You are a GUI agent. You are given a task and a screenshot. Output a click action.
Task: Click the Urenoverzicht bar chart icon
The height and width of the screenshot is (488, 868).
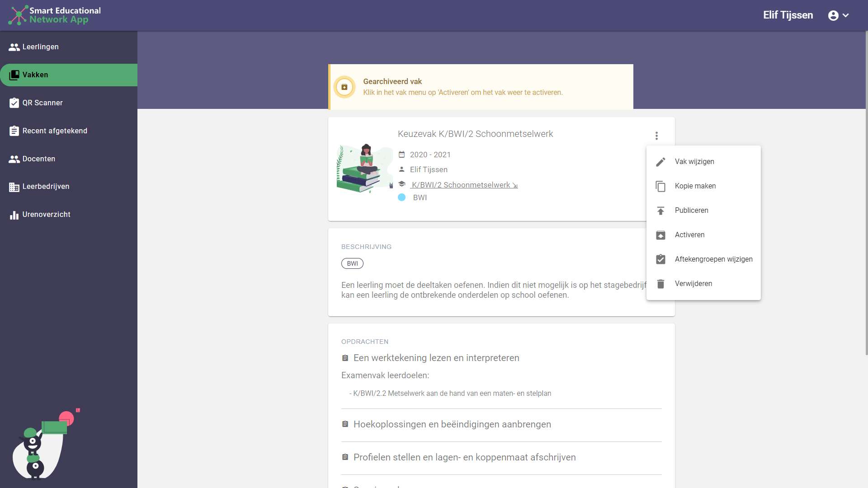[x=14, y=215]
